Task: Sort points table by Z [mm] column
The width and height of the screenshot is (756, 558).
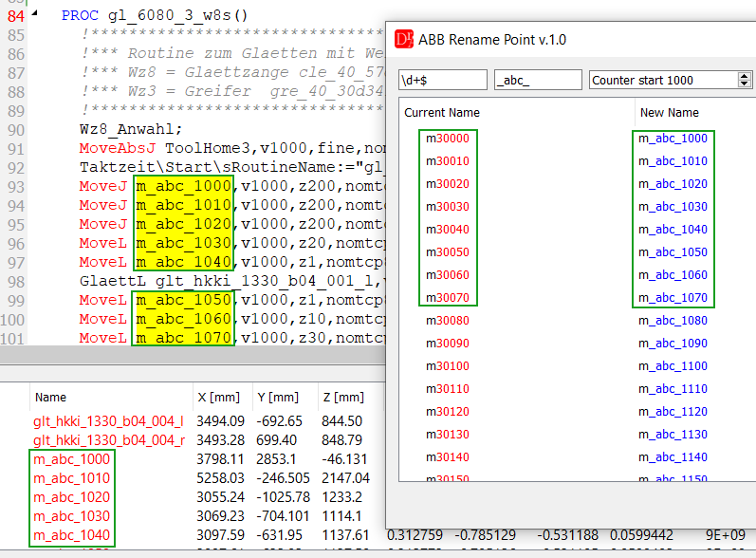Action: (343, 398)
